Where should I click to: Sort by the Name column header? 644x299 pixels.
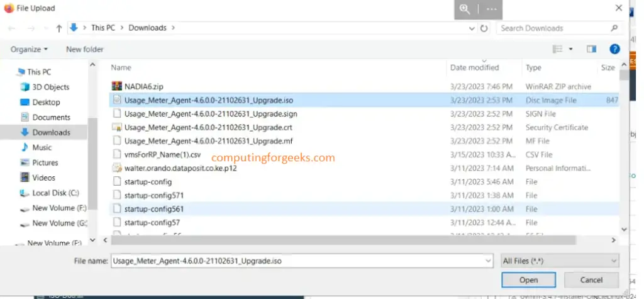tap(121, 67)
